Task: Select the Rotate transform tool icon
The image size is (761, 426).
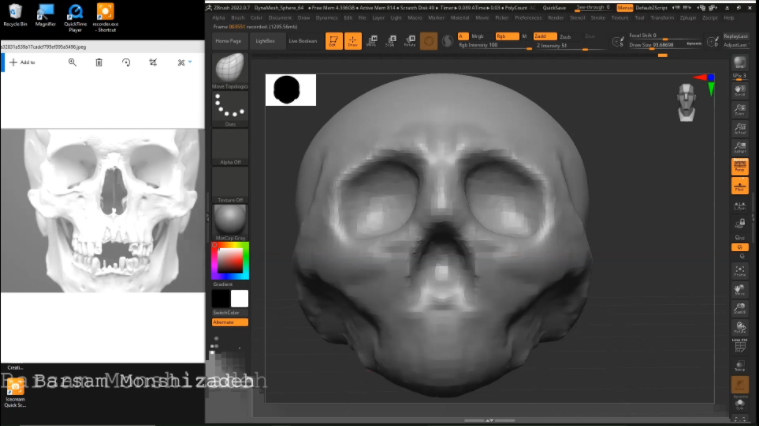Action: coord(410,41)
